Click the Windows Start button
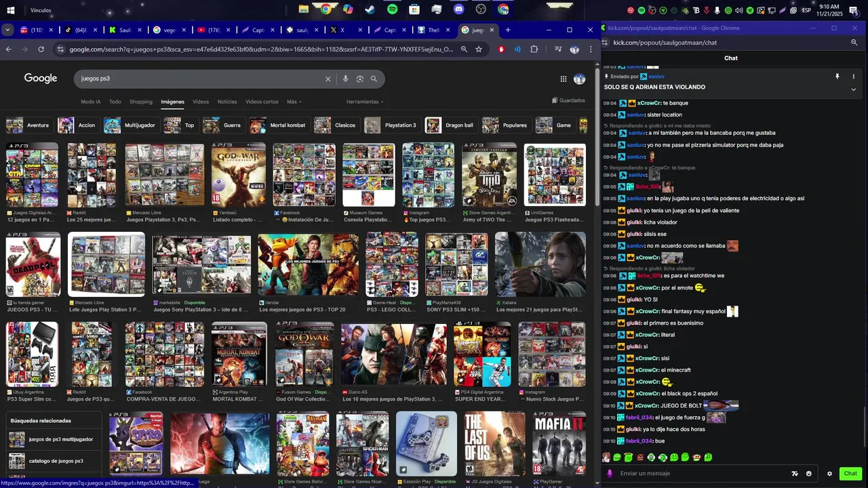Viewport: 868px width, 488px height. (11, 10)
